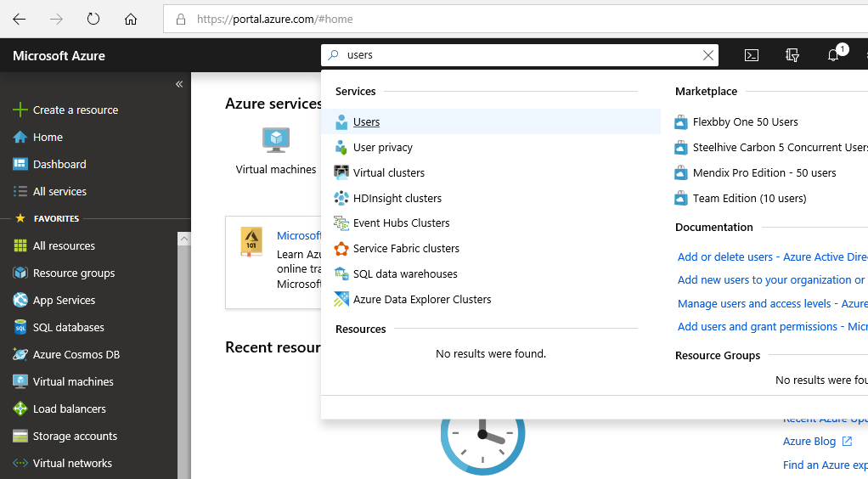Open All resources favorite
Screen dimensions: 868x479
[64, 245]
